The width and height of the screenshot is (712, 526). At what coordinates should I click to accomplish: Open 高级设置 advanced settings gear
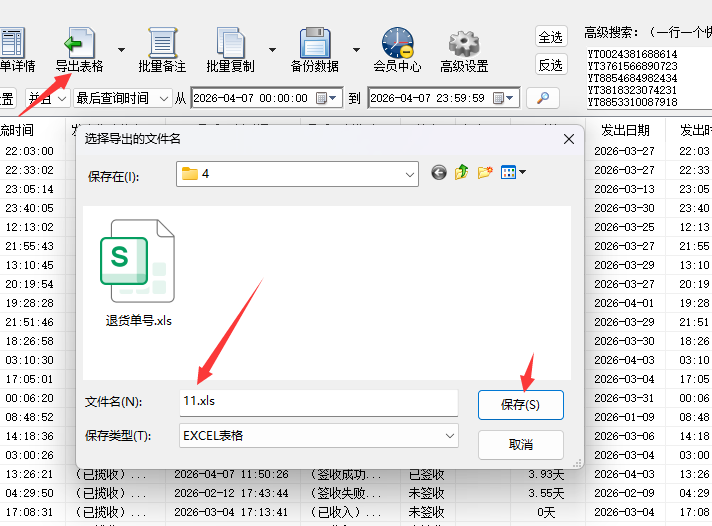(463, 48)
